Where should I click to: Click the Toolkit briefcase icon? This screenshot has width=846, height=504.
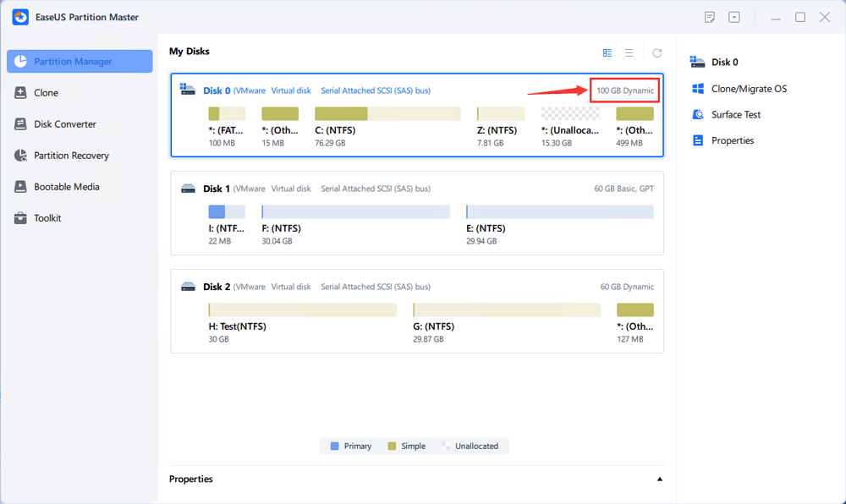[20, 218]
